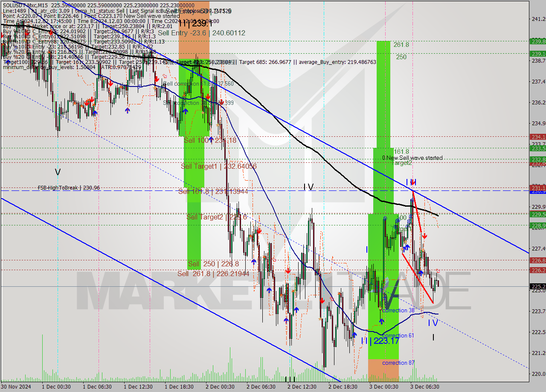The height and width of the screenshot is (392, 546).
Task: Select the green 233.5 price tag
Action: [537, 148]
